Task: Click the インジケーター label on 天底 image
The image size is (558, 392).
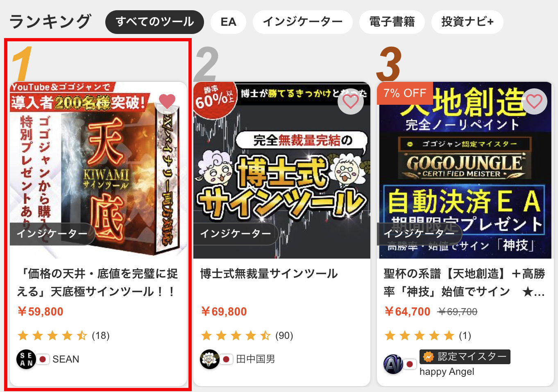Action: tap(52, 234)
